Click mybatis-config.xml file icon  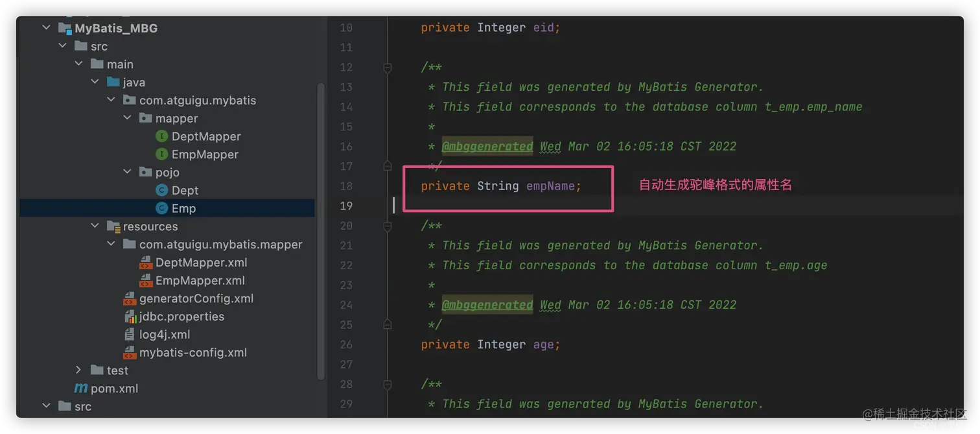[130, 353]
